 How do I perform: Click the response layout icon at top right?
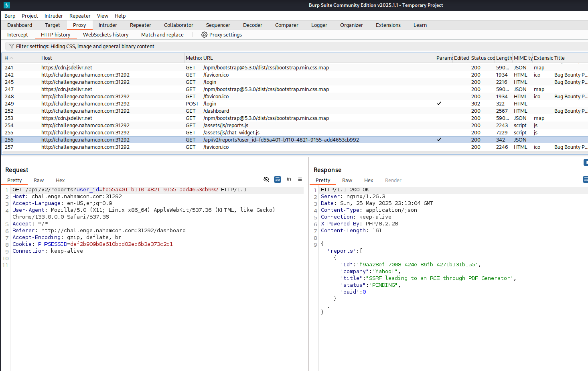[x=586, y=162]
